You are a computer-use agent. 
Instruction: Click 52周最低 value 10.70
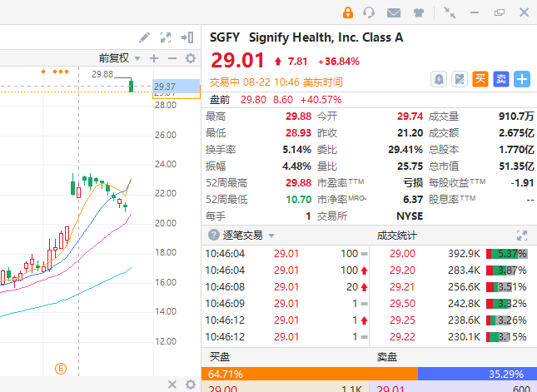pyautogui.click(x=299, y=199)
